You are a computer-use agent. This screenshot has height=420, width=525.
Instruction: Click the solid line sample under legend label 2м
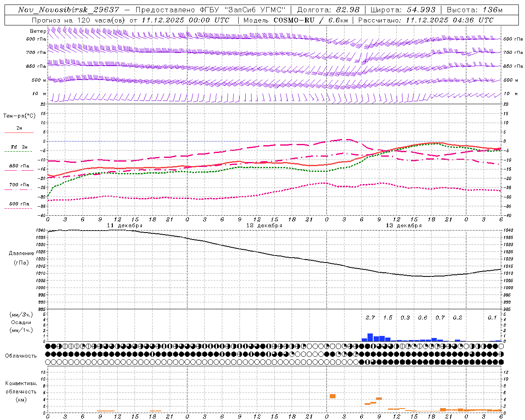19,133
